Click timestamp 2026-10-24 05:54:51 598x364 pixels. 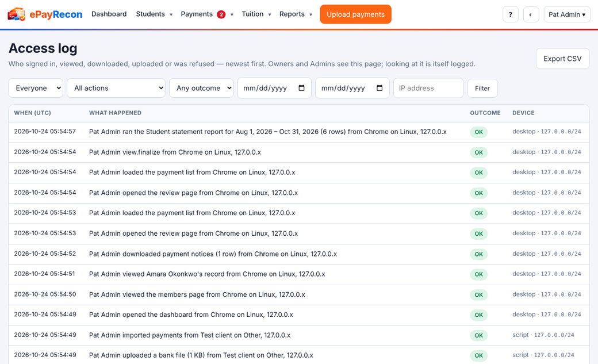[x=45, y=274]
